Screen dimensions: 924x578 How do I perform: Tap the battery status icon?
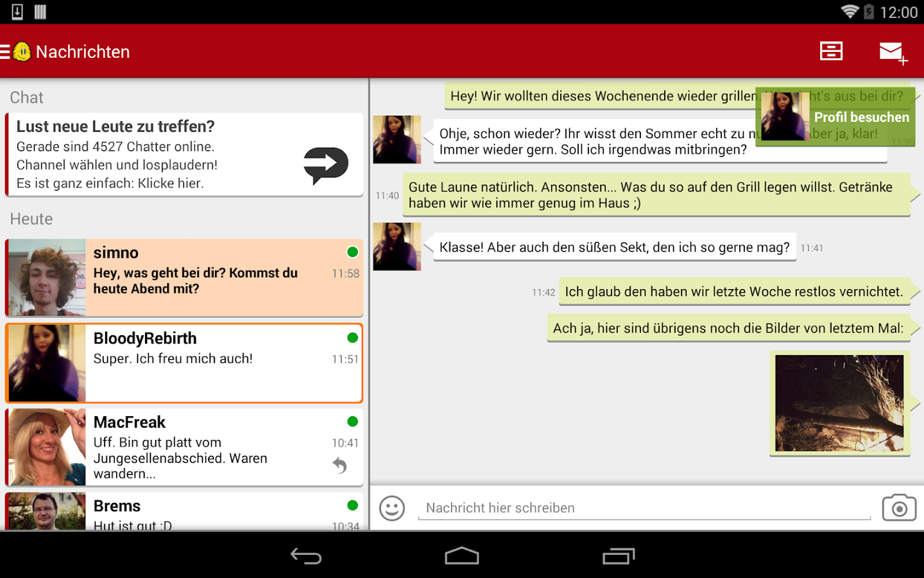pyautogui.click(x=869, y=12)
